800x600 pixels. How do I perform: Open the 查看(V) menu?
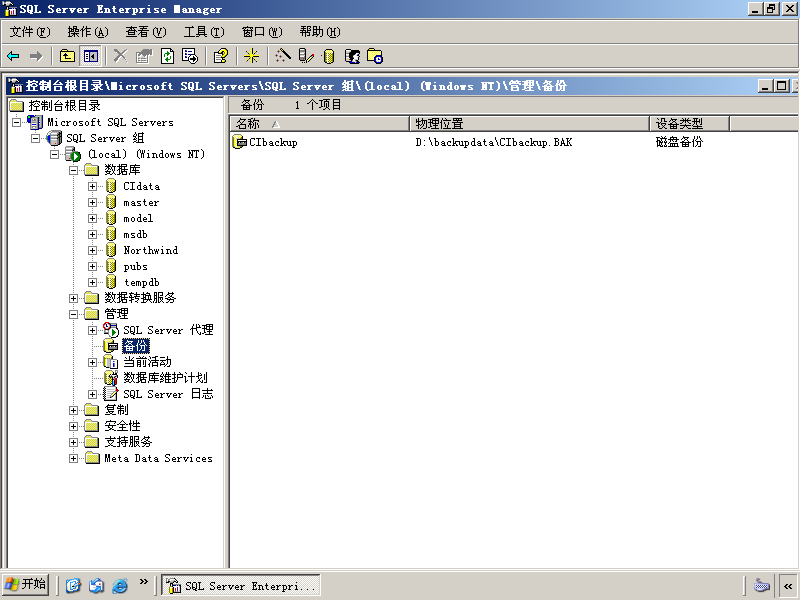coord(146,32)
